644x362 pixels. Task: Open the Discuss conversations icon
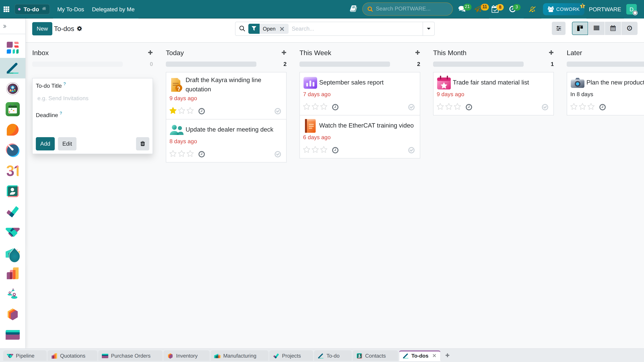pyautogui.click(x=462, y=9)
